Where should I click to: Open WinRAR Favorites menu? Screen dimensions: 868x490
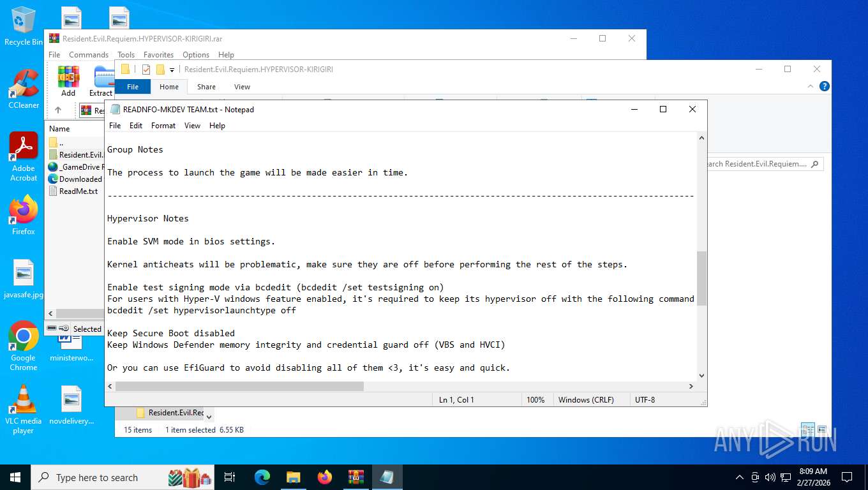[x=158, y=55]
